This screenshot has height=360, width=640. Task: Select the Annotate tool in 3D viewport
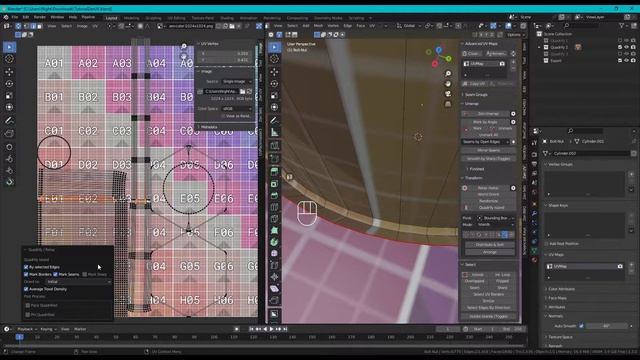tap(274, 121)
